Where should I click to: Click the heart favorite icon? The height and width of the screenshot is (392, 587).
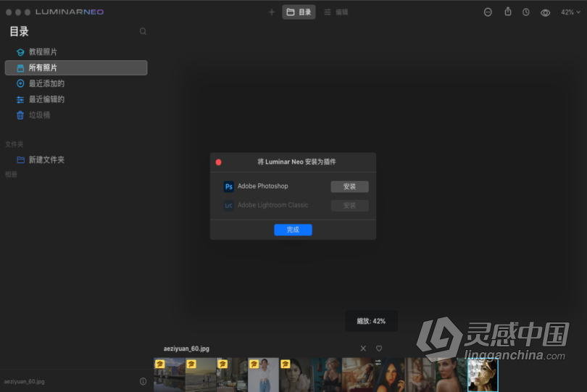[379, 349]
